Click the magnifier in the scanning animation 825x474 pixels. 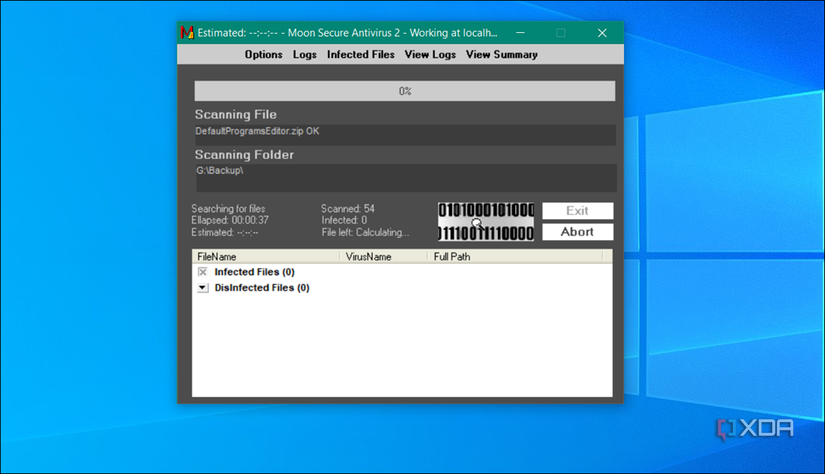pos(477,223)
